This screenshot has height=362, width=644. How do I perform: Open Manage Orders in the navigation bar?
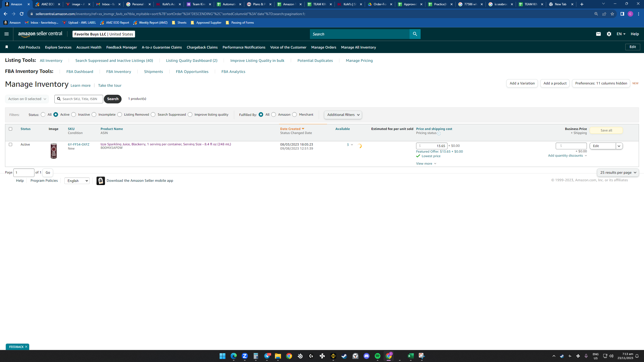(x=324, y=47)
